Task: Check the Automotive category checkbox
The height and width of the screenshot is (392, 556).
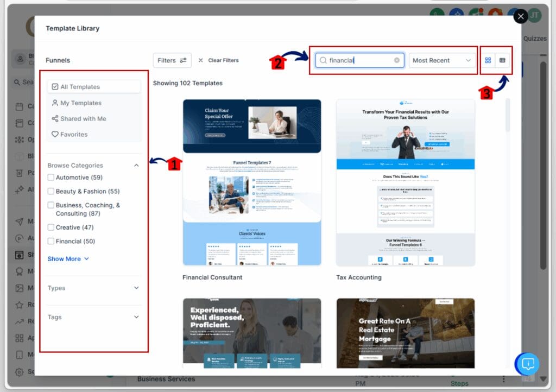Action: coord(51,178)
